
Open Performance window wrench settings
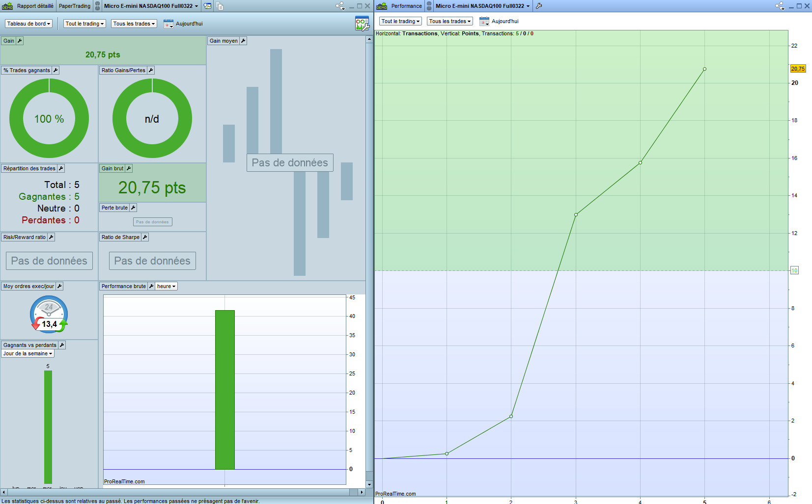[x=539, y=6]
